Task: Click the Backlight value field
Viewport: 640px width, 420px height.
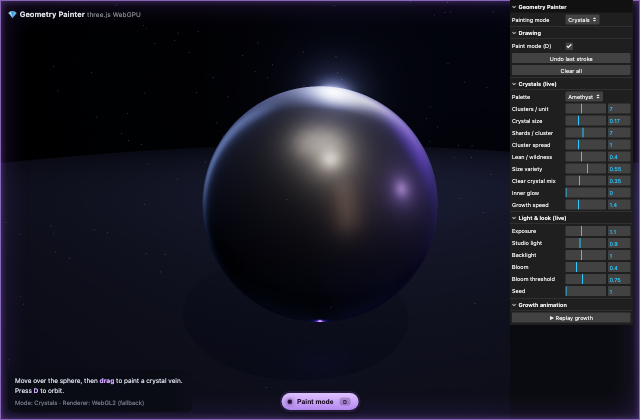Action: tap(619, 255)
